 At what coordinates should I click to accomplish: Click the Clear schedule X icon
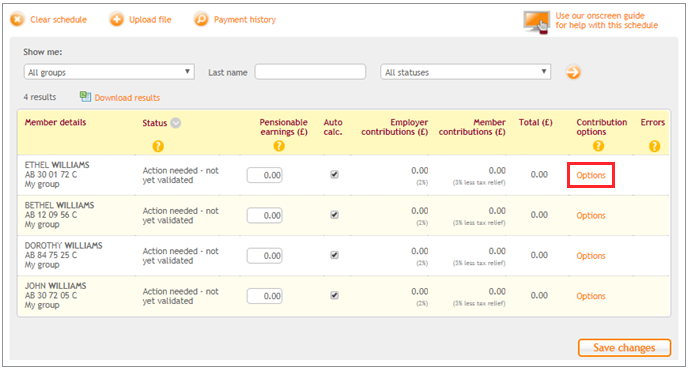pos(18,20)
